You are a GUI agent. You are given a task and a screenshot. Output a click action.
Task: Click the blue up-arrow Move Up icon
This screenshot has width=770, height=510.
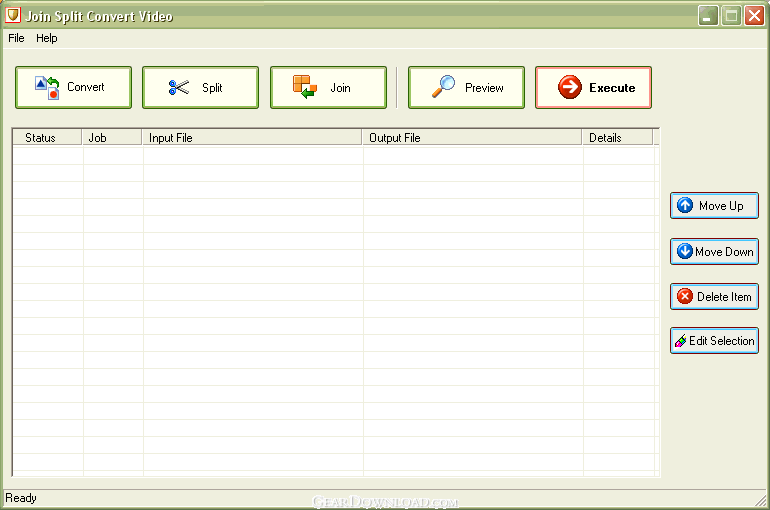pyautogui.click(x=685, y=205)
